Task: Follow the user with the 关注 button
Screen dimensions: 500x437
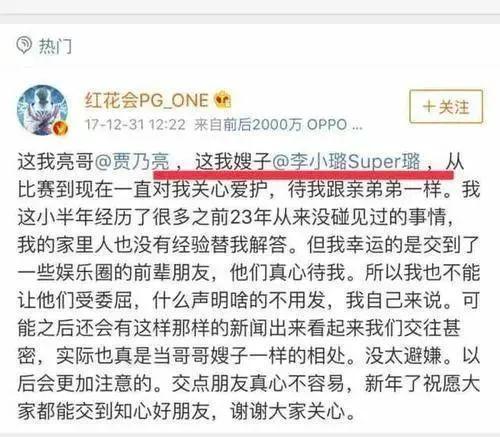Action: pos(446,107)
